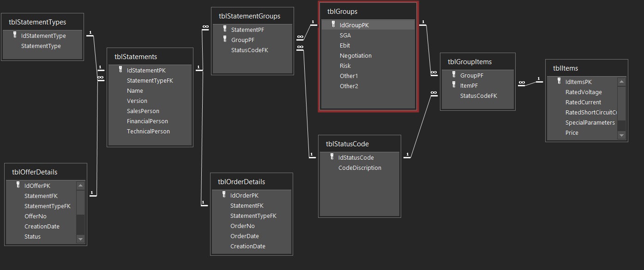Click key icon beside IdOfferPK

18,185
